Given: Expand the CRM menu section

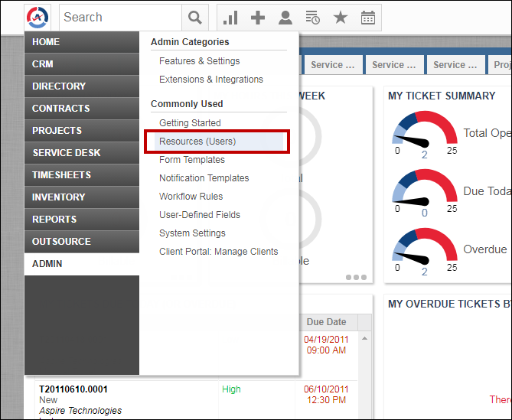Looking at the screenshot, I should [x=81, y=64].
